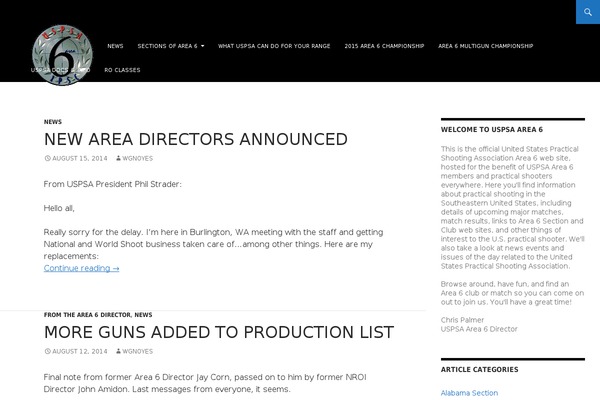The image size is (600, 400).
Task: Click From USPSA President Phil Strader text
Action: tap(112, 184)
